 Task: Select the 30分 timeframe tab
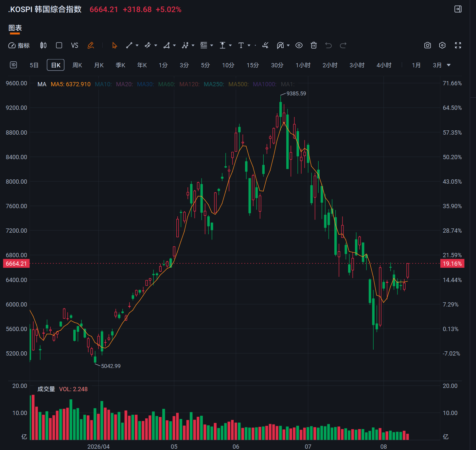[x=277, y=65]
